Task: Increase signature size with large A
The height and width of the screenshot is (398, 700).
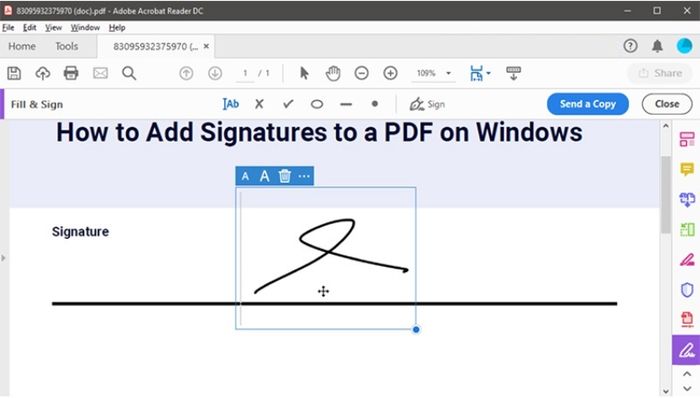Action: click(x=265, y=176)
